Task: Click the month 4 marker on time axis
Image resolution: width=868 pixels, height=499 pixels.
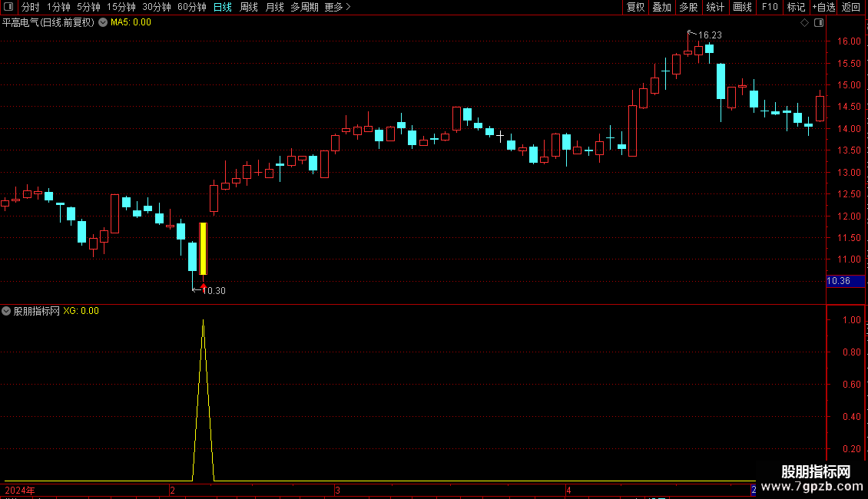Action: coord(568,491)
